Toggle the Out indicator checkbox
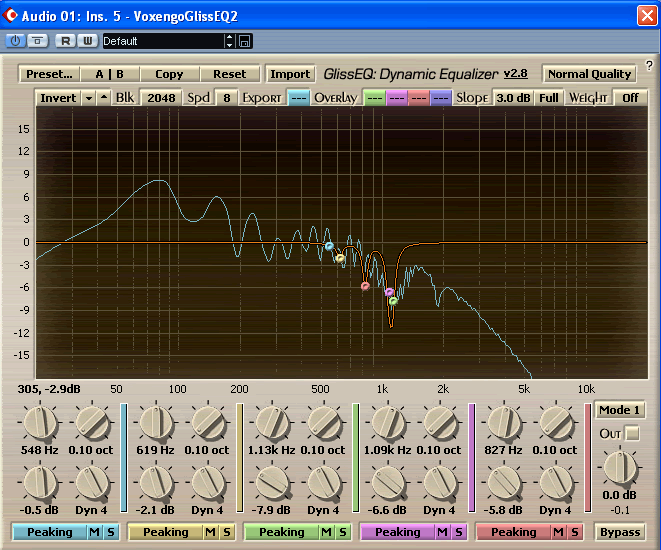The height and width of the screenshot is (550, 661). click(632, 433)
